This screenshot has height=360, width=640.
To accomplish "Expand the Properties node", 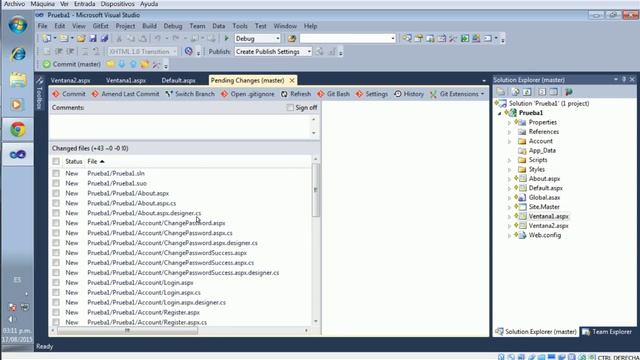I will tap(509, 122).
